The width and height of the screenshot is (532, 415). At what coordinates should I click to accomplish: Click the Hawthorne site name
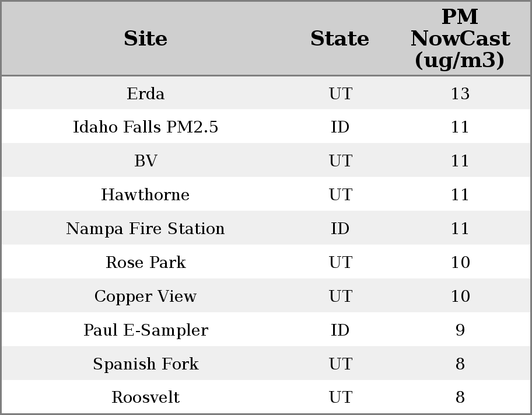coord(145,195)
